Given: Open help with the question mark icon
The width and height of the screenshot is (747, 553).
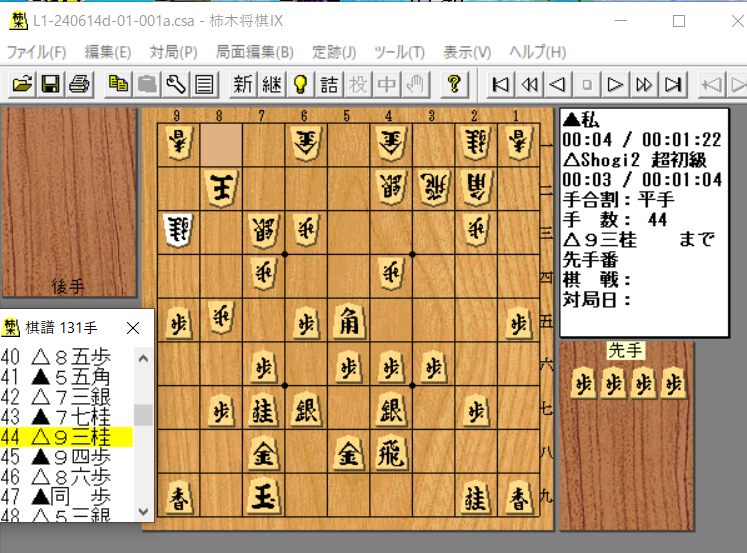Looking at the screenshot, I should click(x=454, y=85).
